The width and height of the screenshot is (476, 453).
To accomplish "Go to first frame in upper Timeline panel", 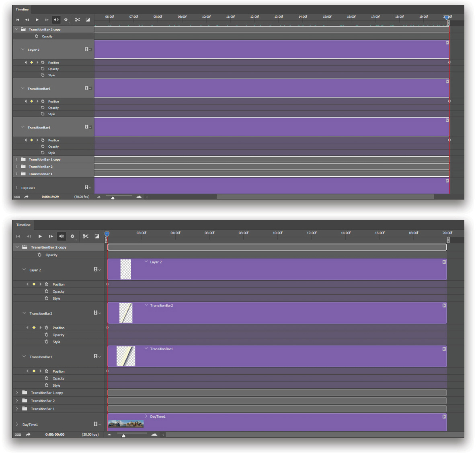I will coord(17,20).
